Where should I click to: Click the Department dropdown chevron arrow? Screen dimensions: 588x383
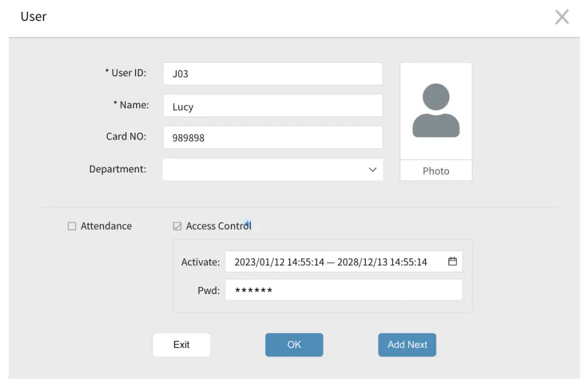[x=373, y=169]
